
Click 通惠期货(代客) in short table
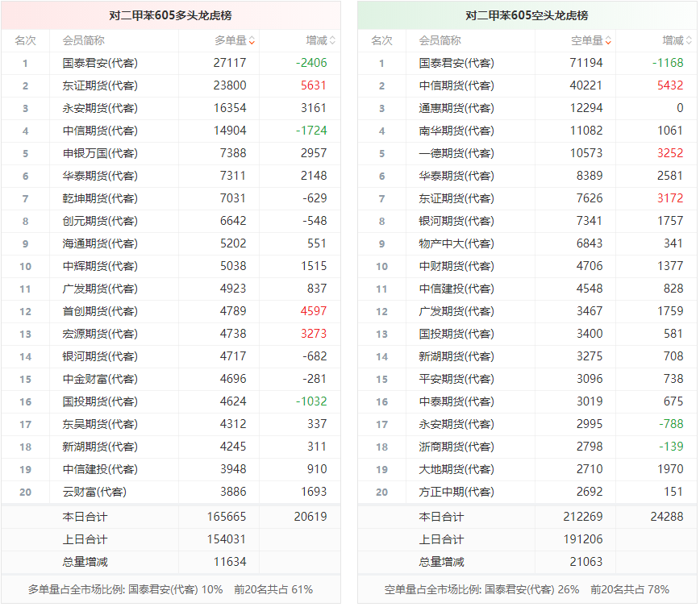(456, 108)
